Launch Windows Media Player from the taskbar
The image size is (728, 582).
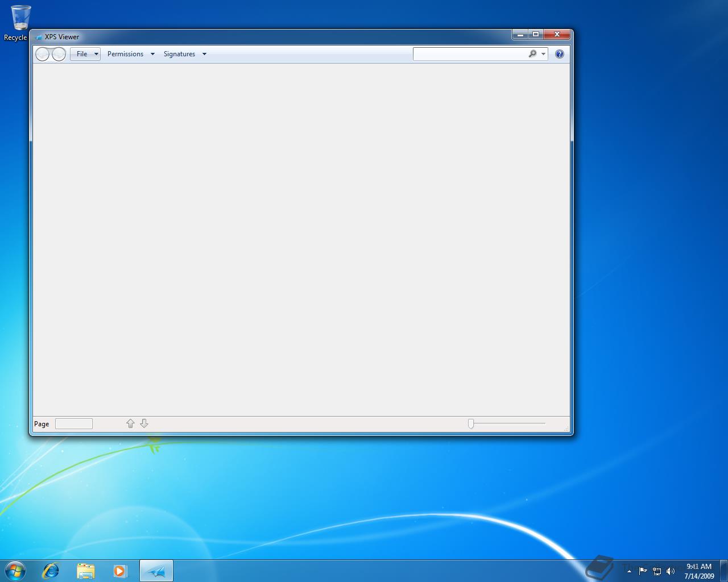pos(120,571)
